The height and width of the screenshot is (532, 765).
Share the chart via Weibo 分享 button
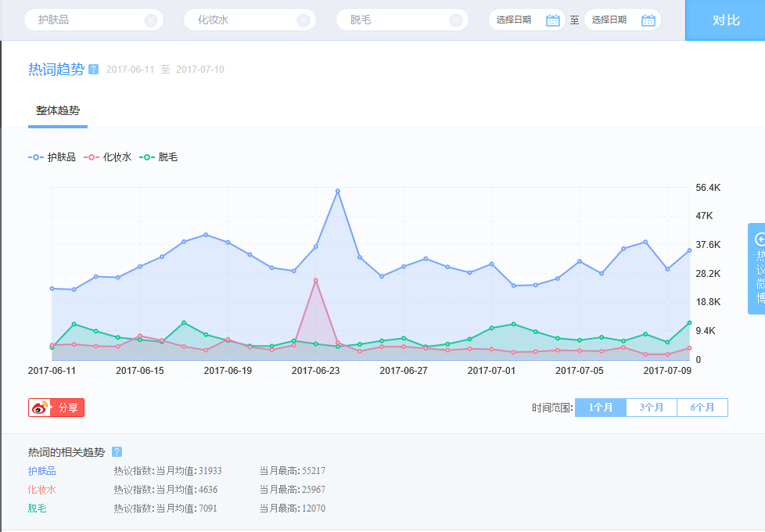56,408
